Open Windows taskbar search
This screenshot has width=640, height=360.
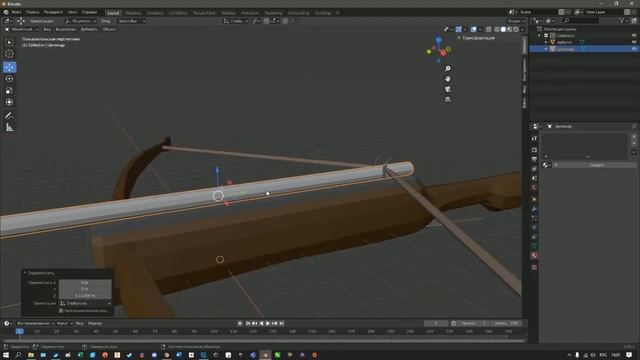18,355
